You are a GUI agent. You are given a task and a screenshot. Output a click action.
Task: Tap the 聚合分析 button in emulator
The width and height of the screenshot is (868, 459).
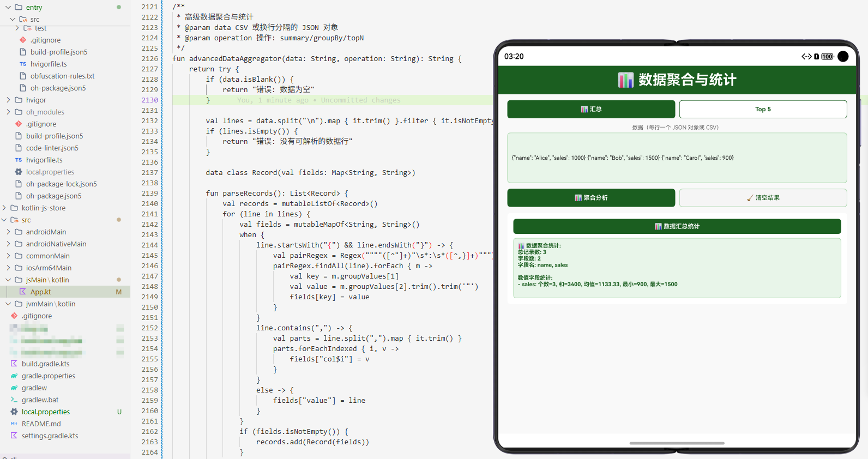[x=591, y=198]
